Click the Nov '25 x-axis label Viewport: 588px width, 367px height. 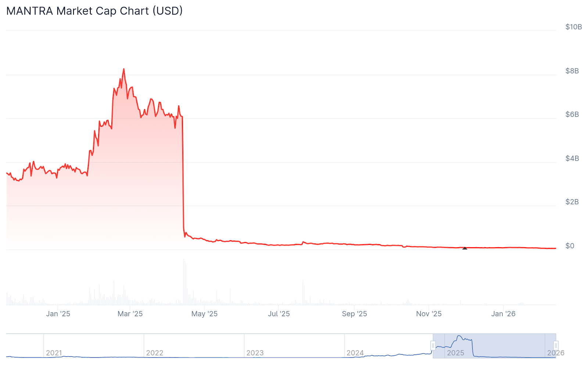(429, 314)
